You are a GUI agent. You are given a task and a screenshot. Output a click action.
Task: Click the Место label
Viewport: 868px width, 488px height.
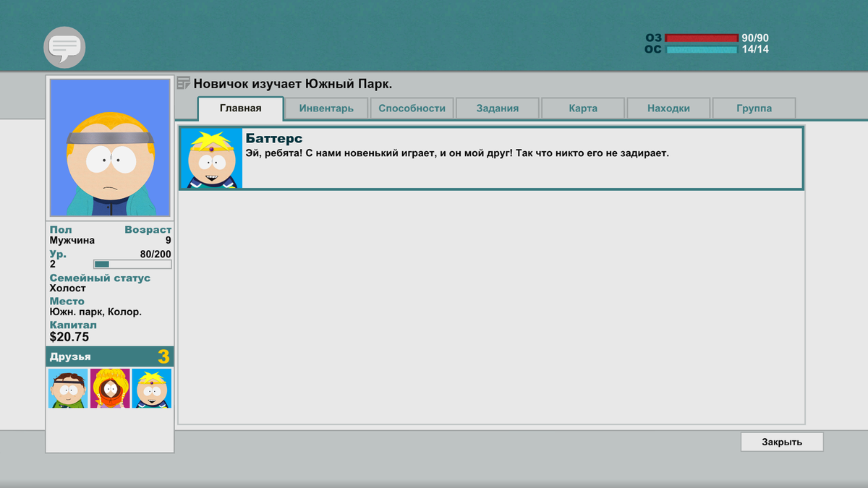(67, 301)
